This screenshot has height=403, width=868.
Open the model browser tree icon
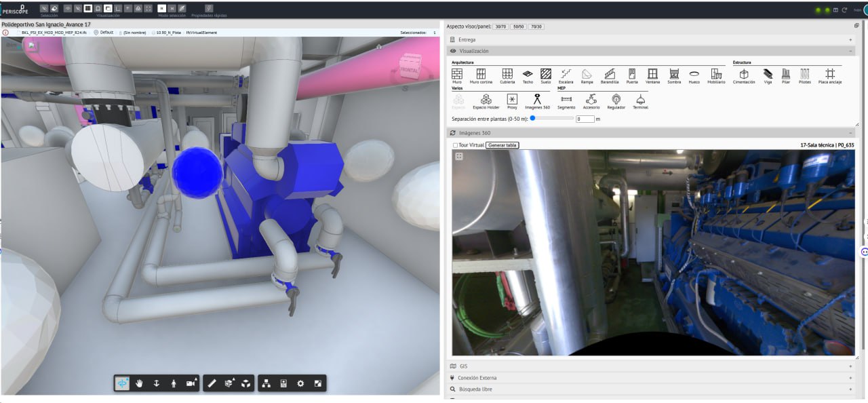pyautogui.click(x=266, y=383)
